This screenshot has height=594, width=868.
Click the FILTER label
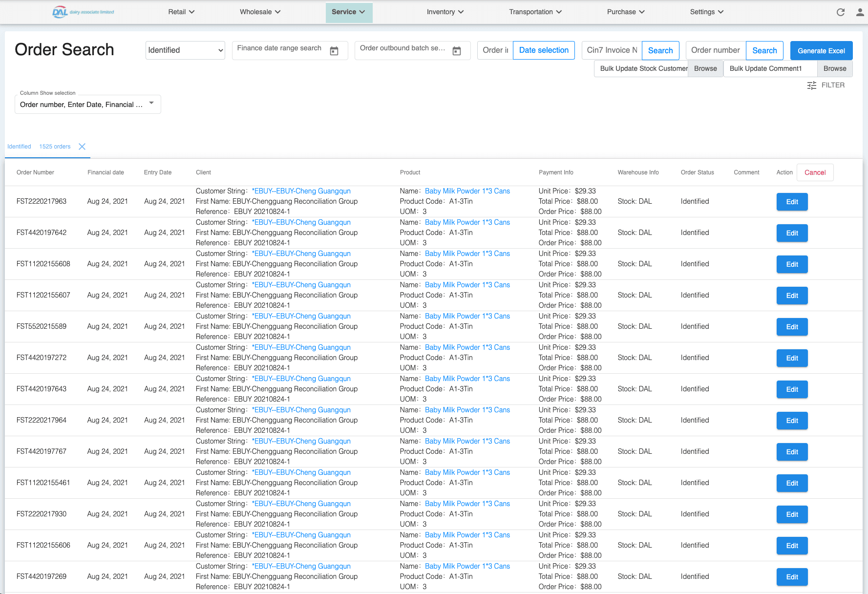[833, 85]
